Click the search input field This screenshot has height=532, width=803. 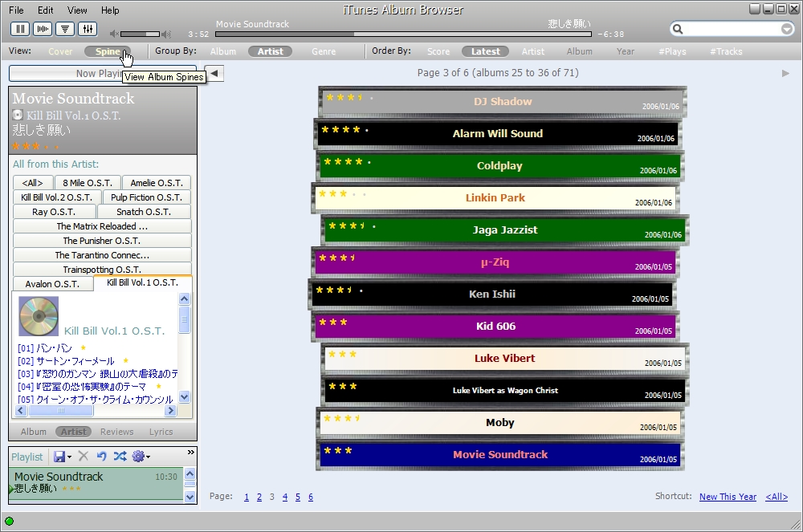732,29
